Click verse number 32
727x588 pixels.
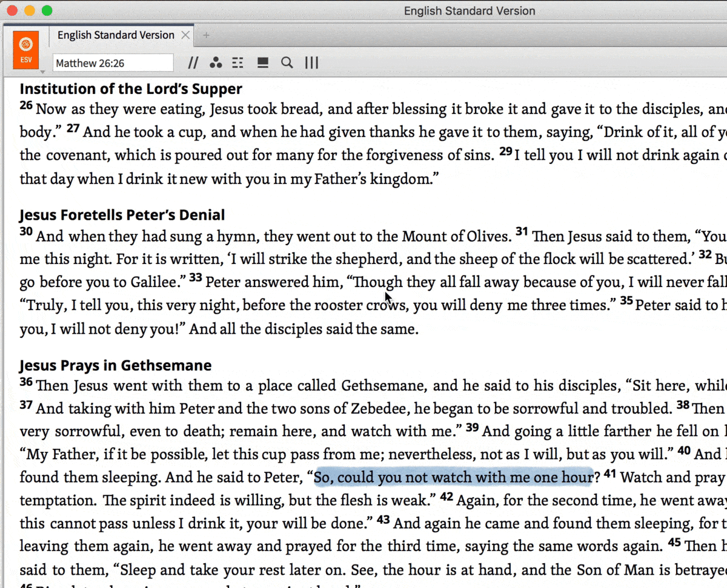705,254
